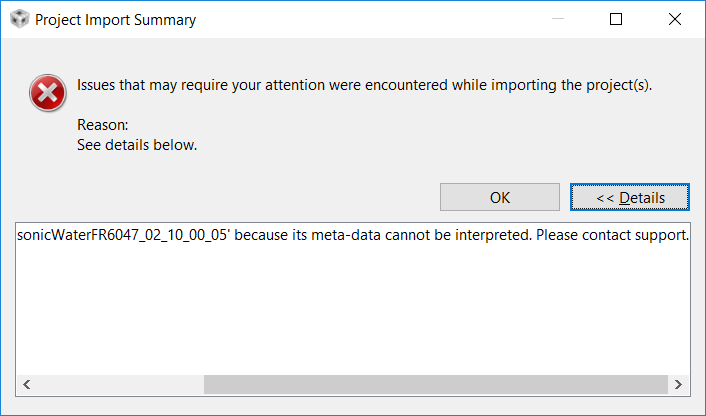
Task: Click the horizontal scrollbar thumb
Action: click(x=435, y=384)
